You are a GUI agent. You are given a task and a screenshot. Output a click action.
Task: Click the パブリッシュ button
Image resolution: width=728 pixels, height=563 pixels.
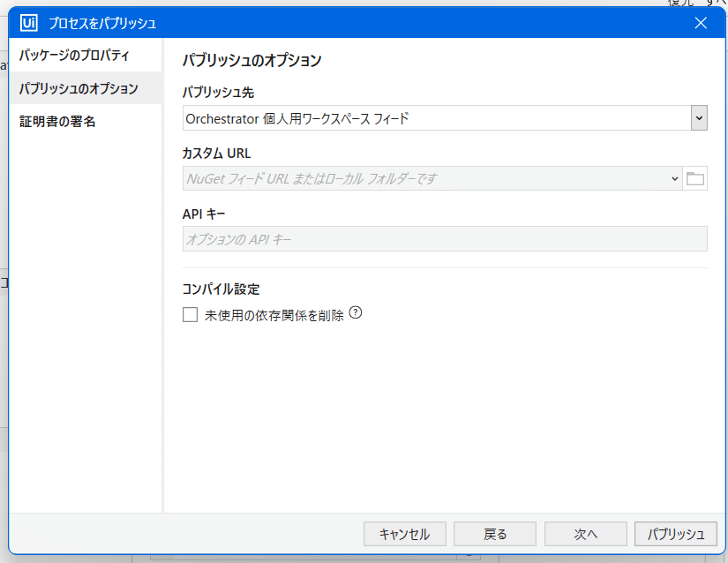tap(676, 534)
